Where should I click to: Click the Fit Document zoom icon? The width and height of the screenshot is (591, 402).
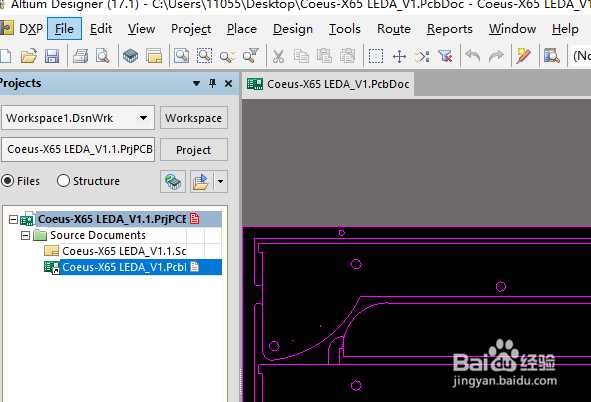[x=181, y=56]
